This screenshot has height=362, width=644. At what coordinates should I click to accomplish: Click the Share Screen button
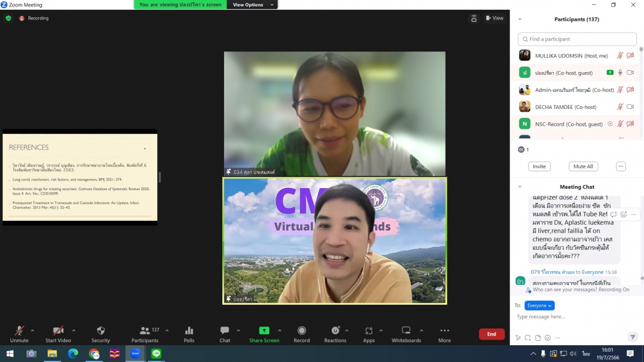264,334
